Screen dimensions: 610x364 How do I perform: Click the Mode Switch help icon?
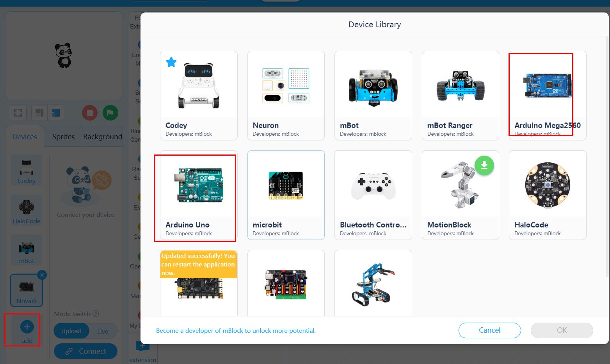coord(96,314)
